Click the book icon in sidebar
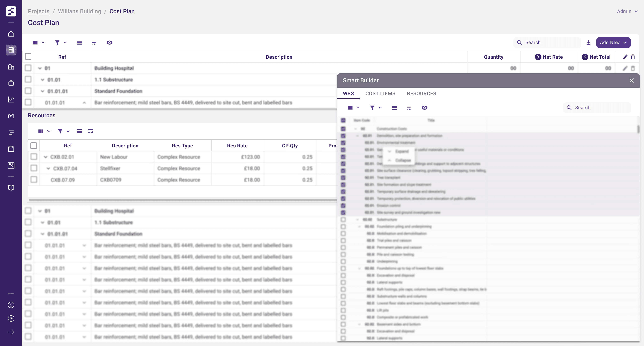 click(11, 188)
